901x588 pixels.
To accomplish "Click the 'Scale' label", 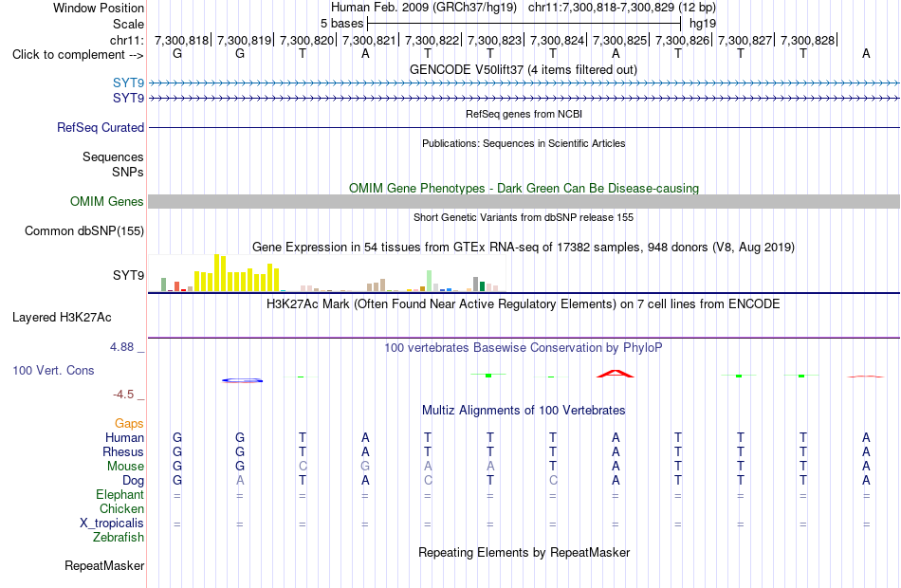I will tap(128, 24).
